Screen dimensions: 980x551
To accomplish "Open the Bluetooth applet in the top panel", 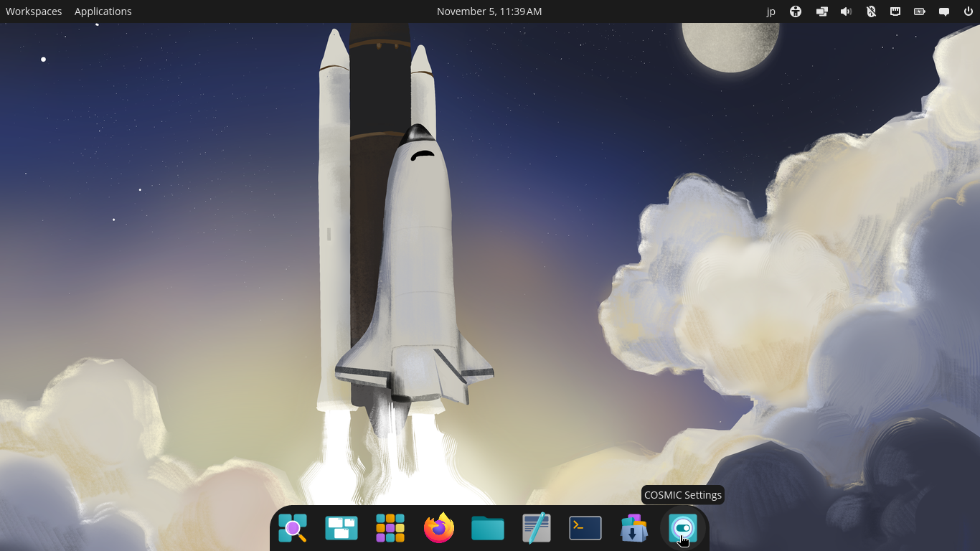I will 871,11.
